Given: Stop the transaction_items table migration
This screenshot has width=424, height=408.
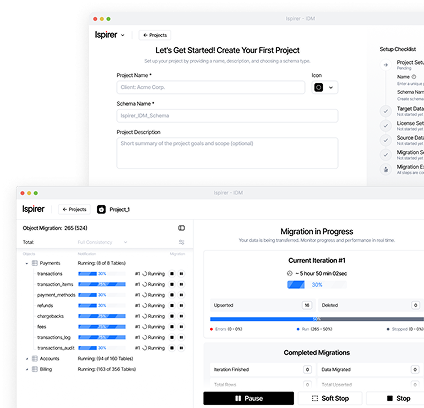Looking at the screenshot, I should [x=172, y=284].
